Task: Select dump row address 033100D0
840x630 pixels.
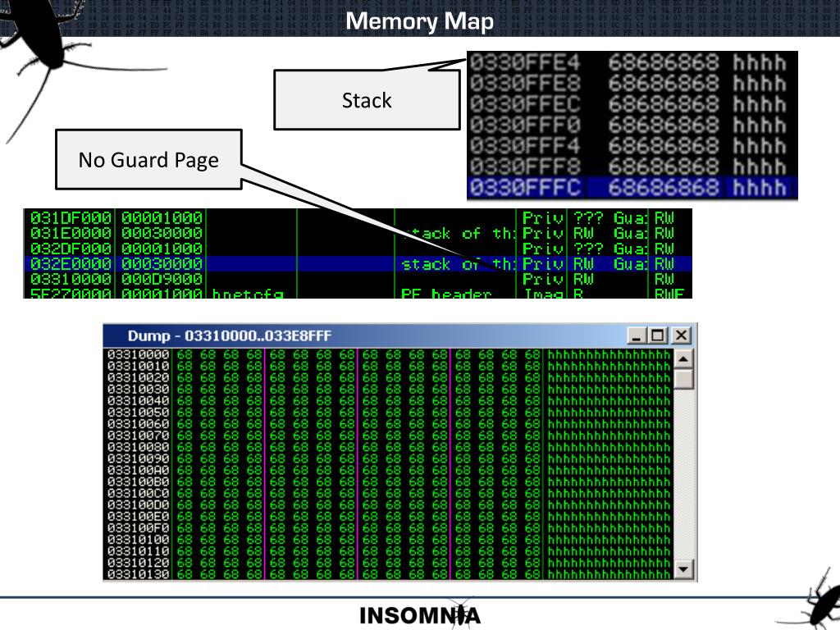Action: (138, 505)
